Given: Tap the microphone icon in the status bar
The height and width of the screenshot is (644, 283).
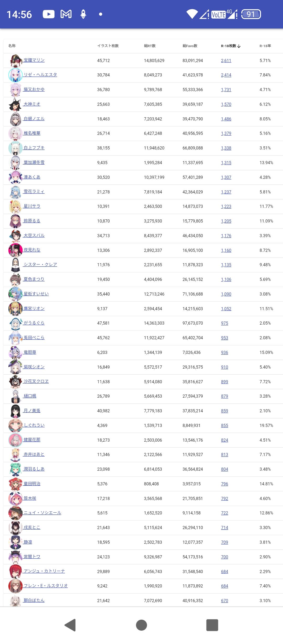Looking at the screenshot, I should click(83, 14).
